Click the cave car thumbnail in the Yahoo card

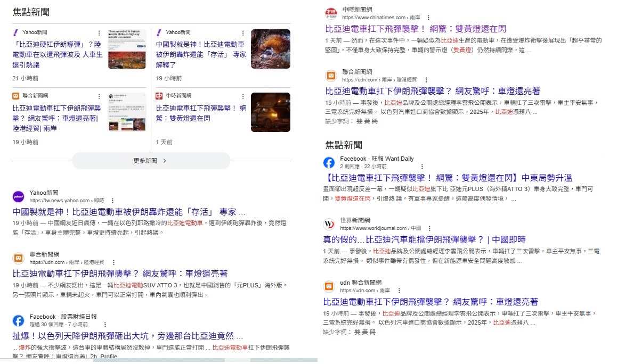pyautogui.click(x=271, y=49)
